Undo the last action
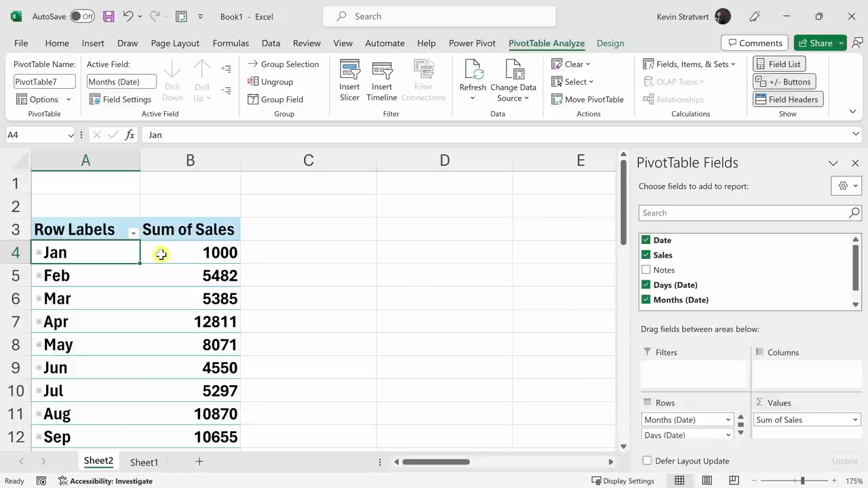 [x=127, y=16]
